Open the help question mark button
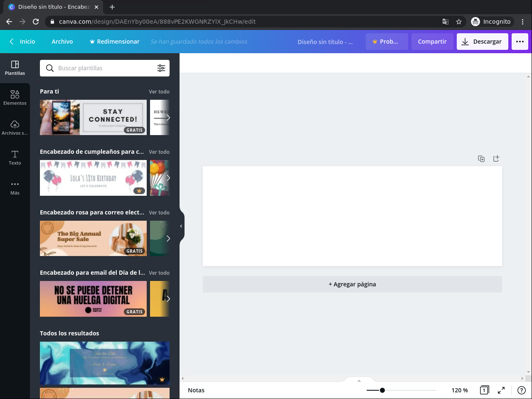 522,390
